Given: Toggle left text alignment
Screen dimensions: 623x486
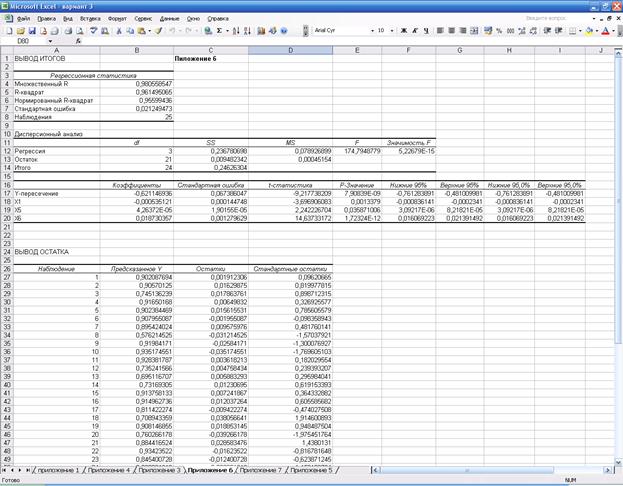Looking at the screenshot, I should pyautogui.click(x=440, y=31).
